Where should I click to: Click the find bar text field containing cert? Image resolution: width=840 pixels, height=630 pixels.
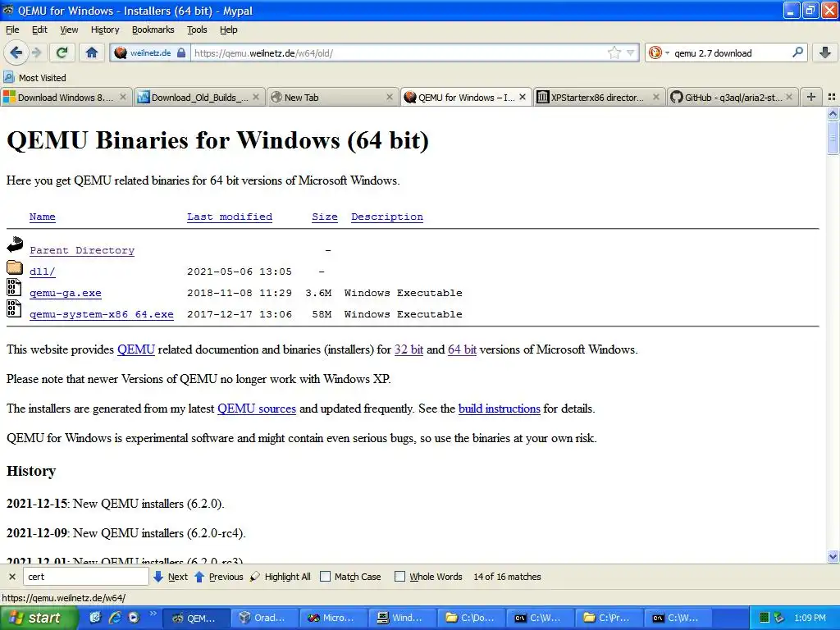pyautogui.click(x=85, y=577)
